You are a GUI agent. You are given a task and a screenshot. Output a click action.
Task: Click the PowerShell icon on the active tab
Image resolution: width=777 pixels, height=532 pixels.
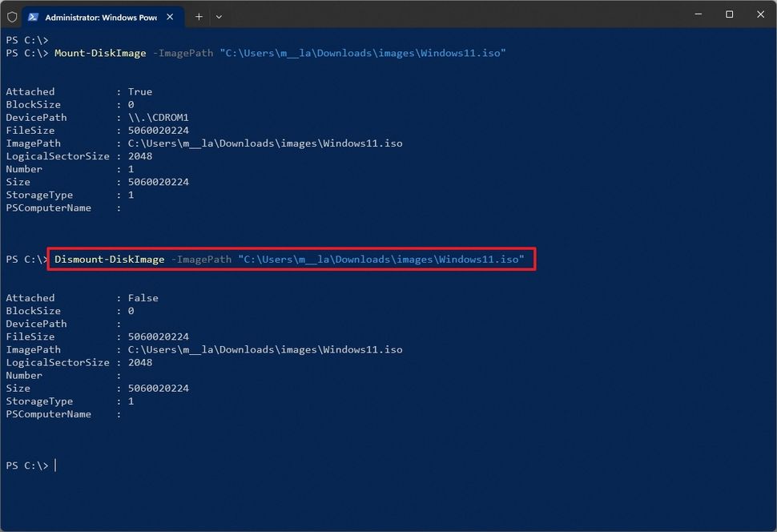32,16
